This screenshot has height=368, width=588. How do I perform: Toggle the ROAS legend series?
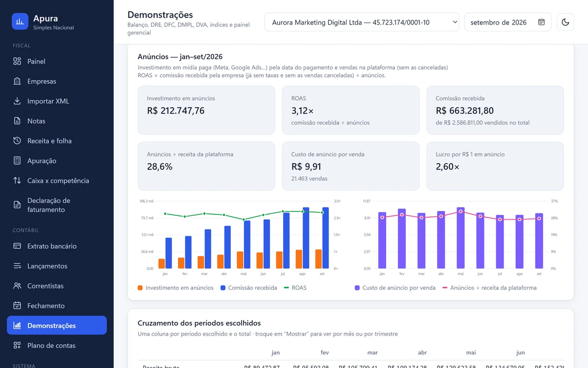point(295,288)
